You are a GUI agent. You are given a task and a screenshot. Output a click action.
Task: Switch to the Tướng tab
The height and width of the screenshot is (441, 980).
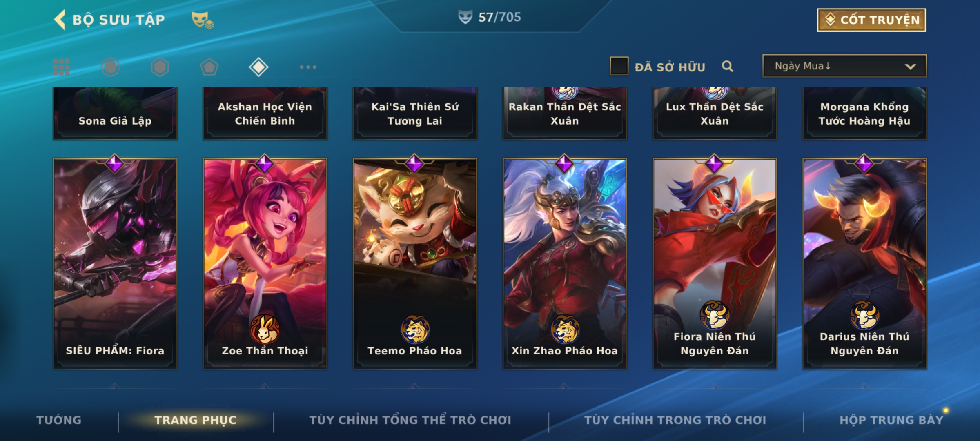[59, 420]
